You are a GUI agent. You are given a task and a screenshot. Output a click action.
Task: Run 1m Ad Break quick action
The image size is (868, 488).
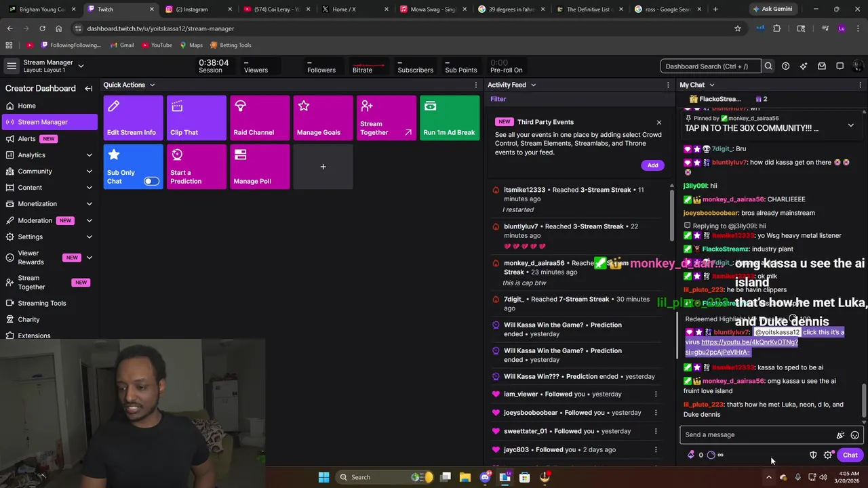coord(450,118)
